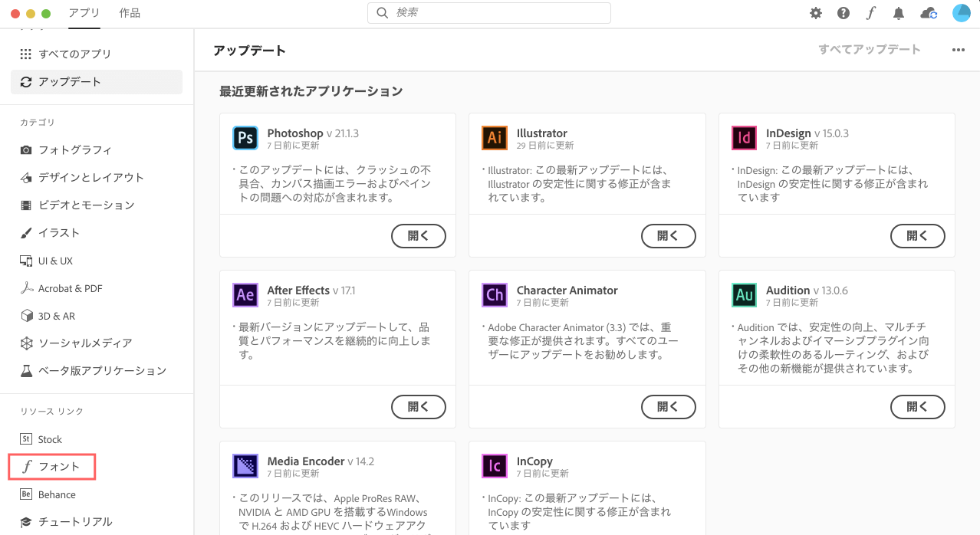Screen dimensions: 980x535
Task: Click the Character Animator card title
Action: coord(567,290)
